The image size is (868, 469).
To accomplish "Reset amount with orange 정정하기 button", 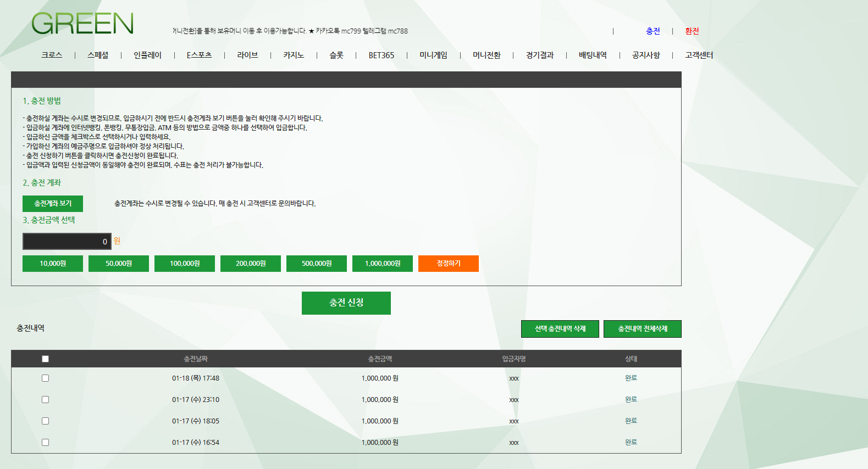I will tap(449, 264).
